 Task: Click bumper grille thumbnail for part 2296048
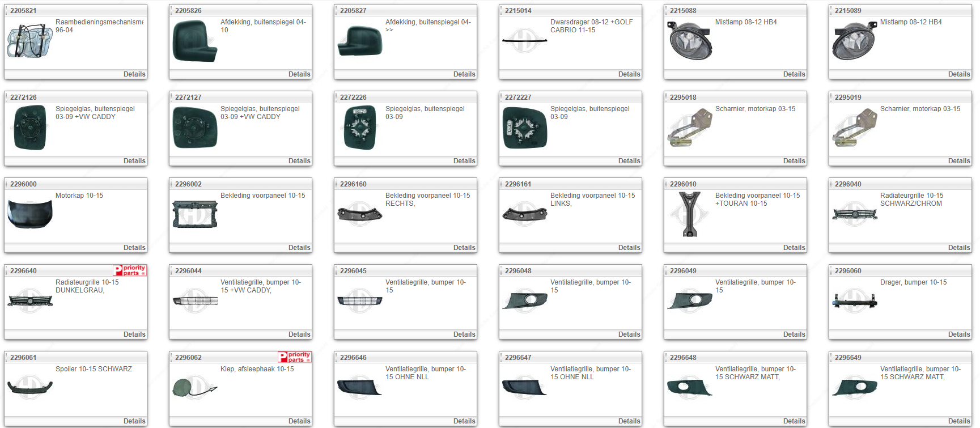tap(524, 301)
